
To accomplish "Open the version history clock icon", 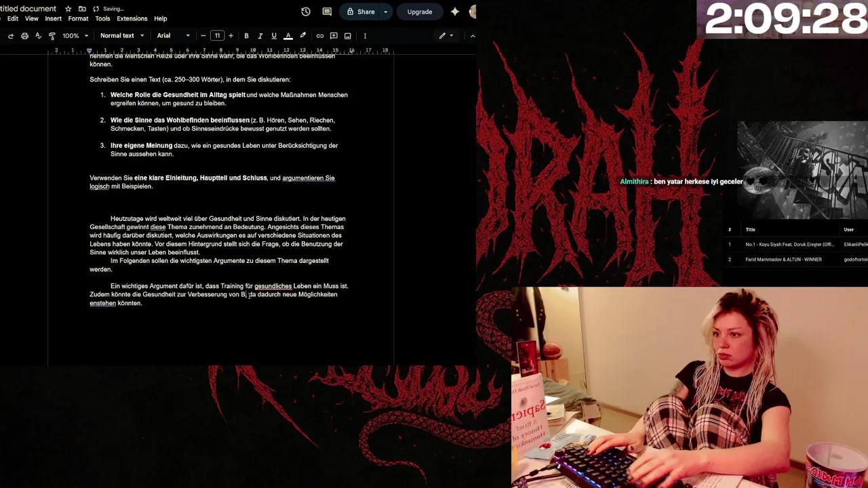I will [306, 12].
